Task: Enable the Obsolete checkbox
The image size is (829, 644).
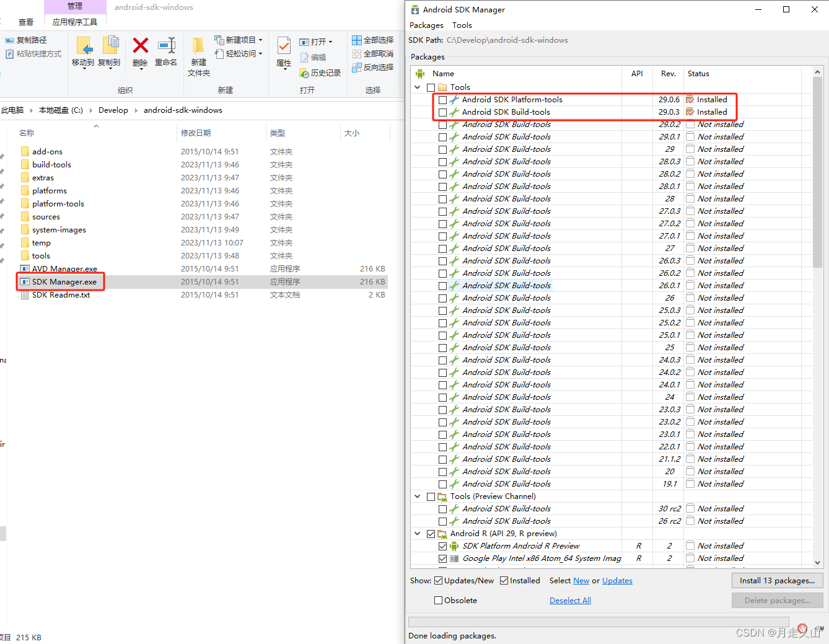Action: tap(439, 601)
